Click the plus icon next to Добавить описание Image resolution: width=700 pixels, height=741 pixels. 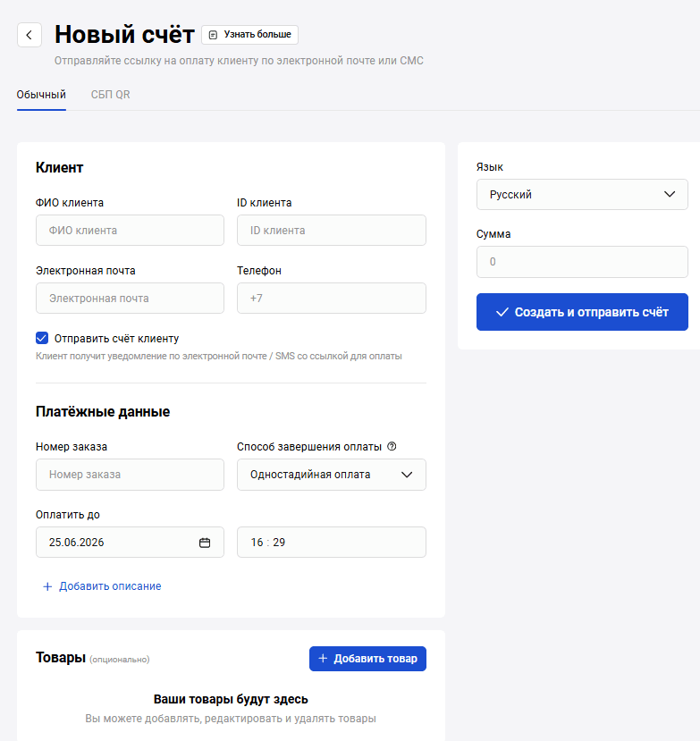click(x=47, y=586)
